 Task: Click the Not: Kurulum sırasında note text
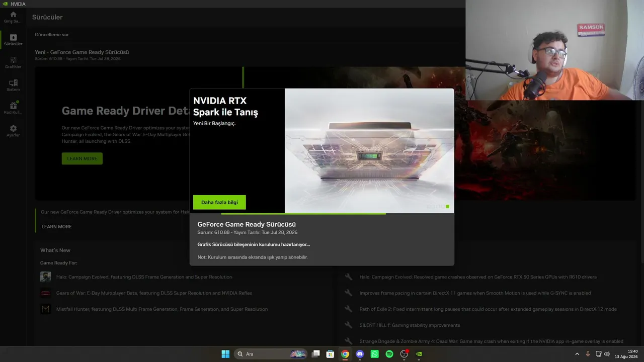[253, 257]
